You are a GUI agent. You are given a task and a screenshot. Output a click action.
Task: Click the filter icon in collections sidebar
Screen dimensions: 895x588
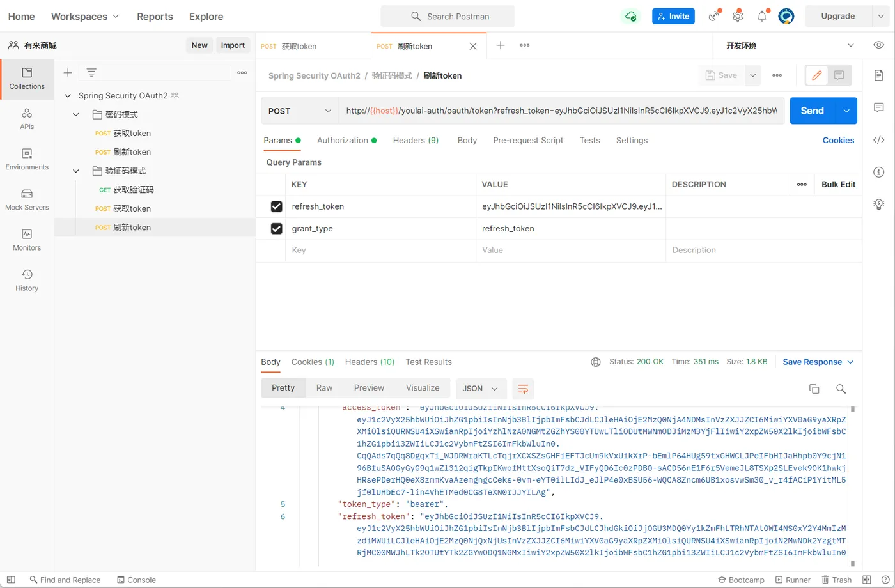click(91, 72)
